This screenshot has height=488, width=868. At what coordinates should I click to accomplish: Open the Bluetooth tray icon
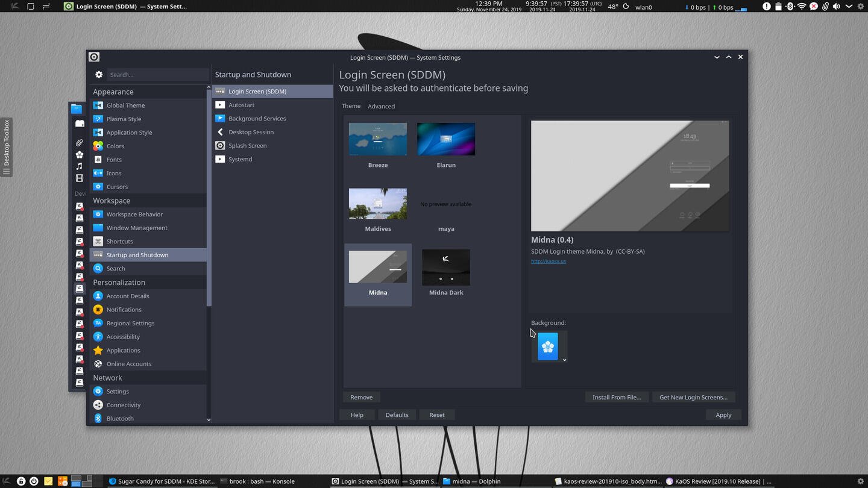(790, 7)
